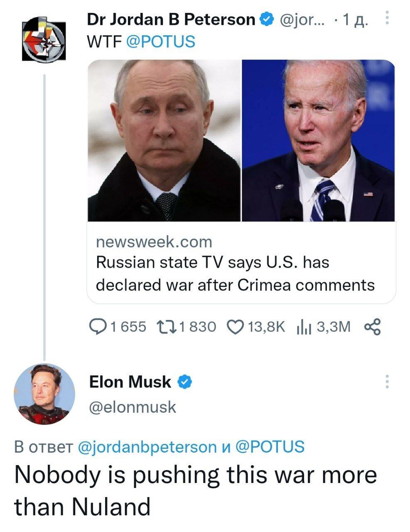410x532 pixels.
Task: View analytics showing 3,3M views
Action: (x=303, y=328)
